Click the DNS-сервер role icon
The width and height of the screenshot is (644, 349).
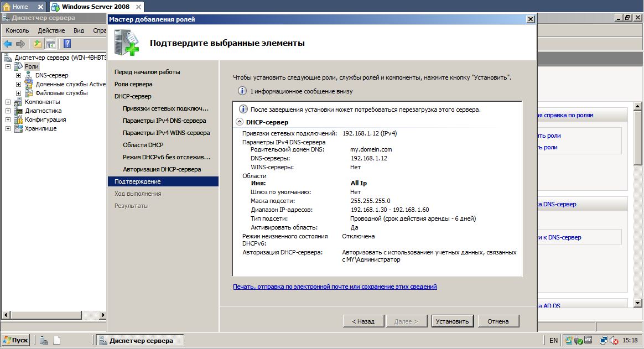tap(28, 75)
